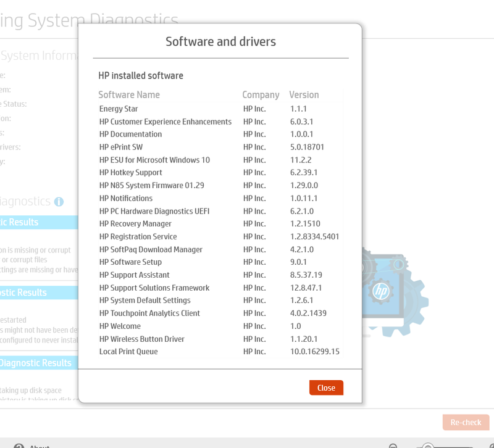Click the Software Name column header
This screenshot has width=494, height=448.
(129, 95)
